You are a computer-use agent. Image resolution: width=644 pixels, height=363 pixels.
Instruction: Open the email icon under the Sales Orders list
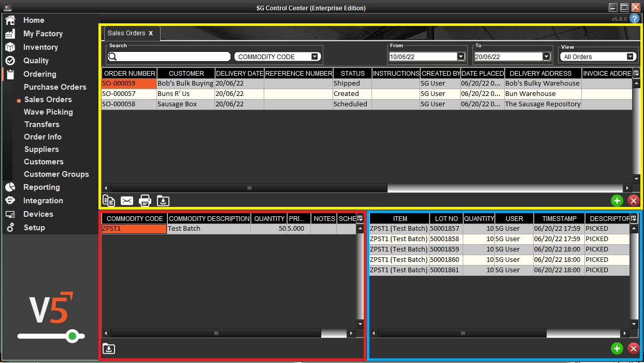click(x=127, y=201)
